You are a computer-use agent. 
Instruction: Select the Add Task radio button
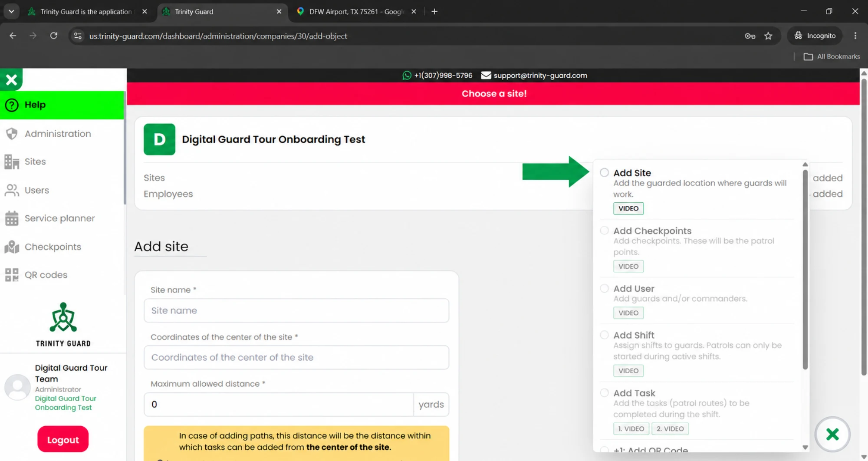pos(604,393)
